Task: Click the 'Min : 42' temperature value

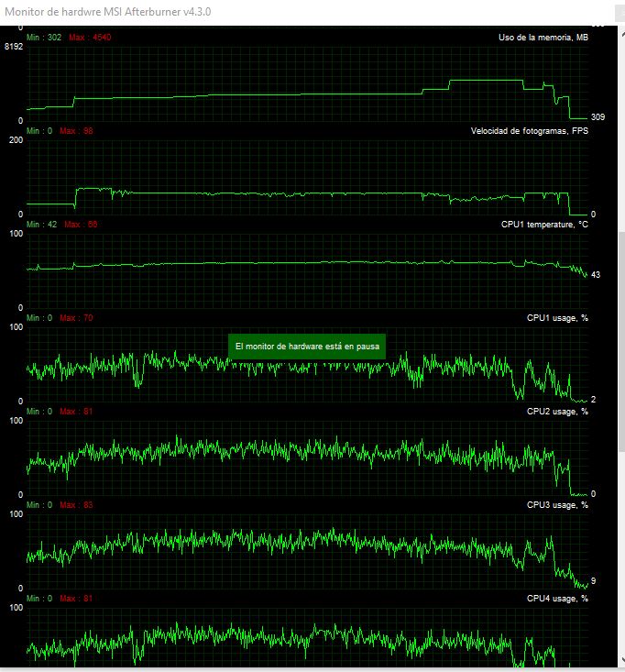Action: coord(41,224)
